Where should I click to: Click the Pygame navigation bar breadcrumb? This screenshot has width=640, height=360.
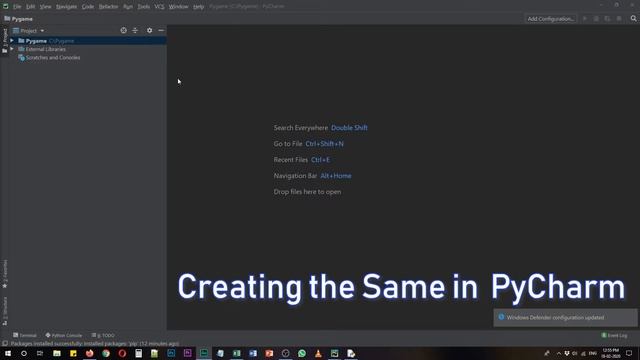coord(18,19)
